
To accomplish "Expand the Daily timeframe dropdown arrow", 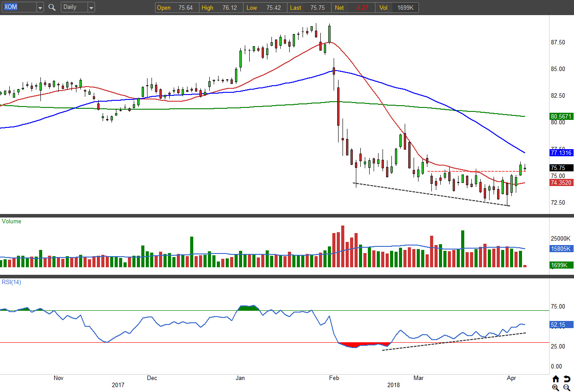I will (91, 8).
